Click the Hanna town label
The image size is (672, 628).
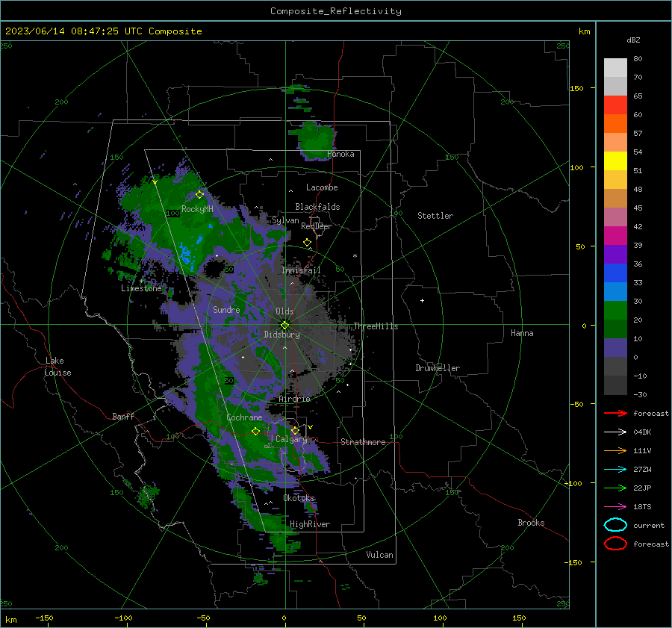(522, 333)
